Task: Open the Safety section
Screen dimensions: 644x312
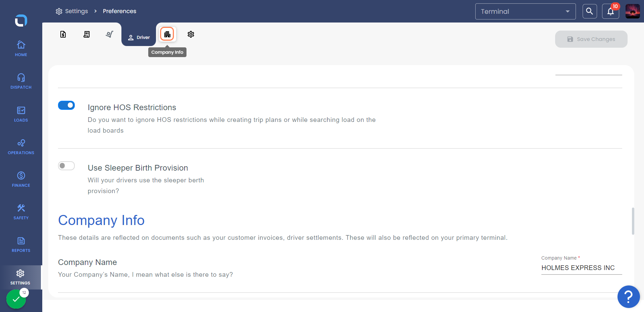Action: coord(21,212)
